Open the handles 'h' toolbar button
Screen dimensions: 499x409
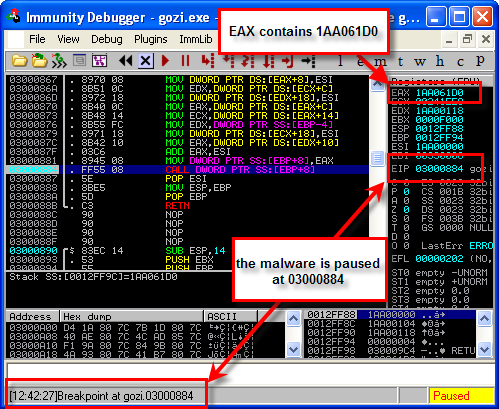tap(440, 61)
